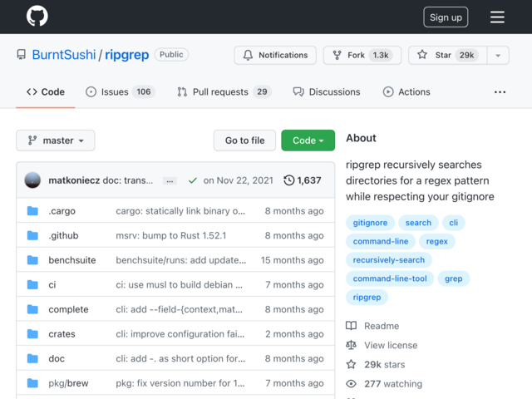Select the regex topic tag
532x399 pixels.
click(x=437, y=241)
